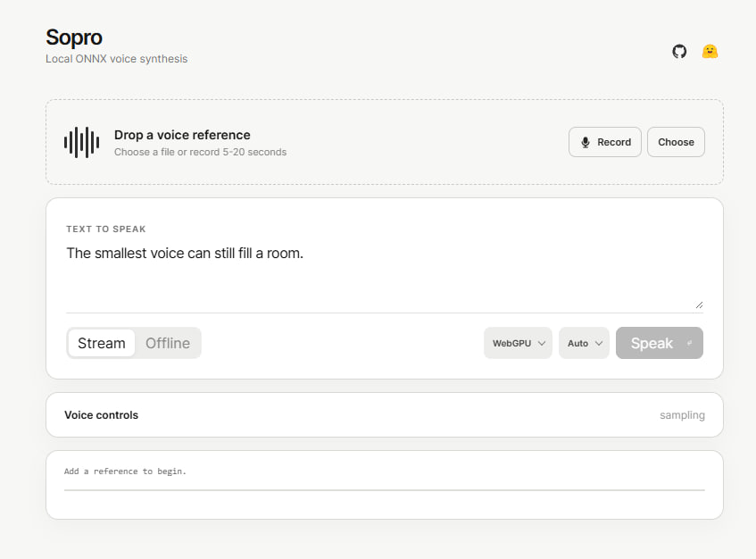This screenshot has height=559, width=756.
Task: Open the GitHub repository icon
Action: pos(679,51)
